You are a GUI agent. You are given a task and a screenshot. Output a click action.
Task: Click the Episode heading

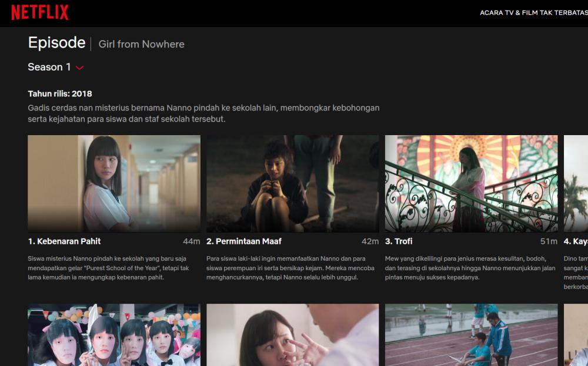[56, 43]
